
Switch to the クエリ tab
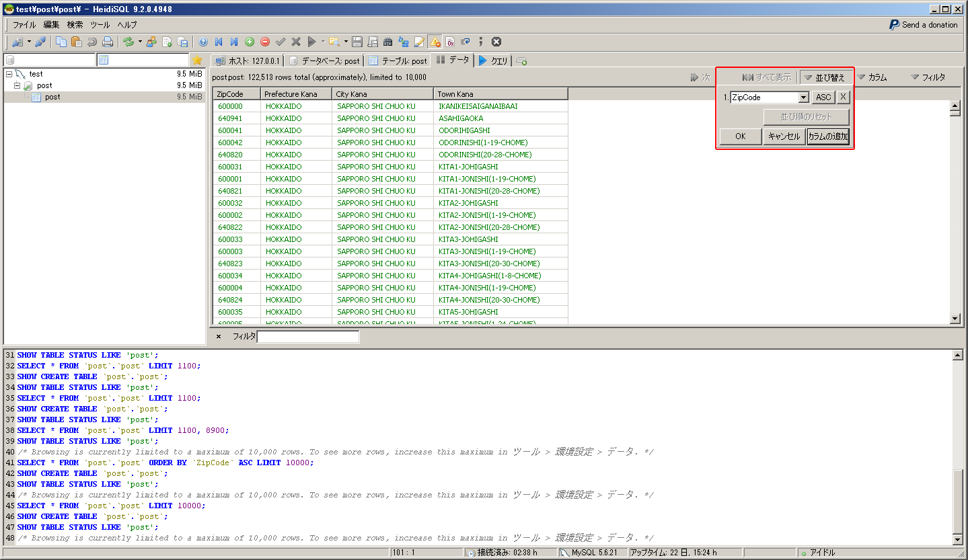[493, 61]
